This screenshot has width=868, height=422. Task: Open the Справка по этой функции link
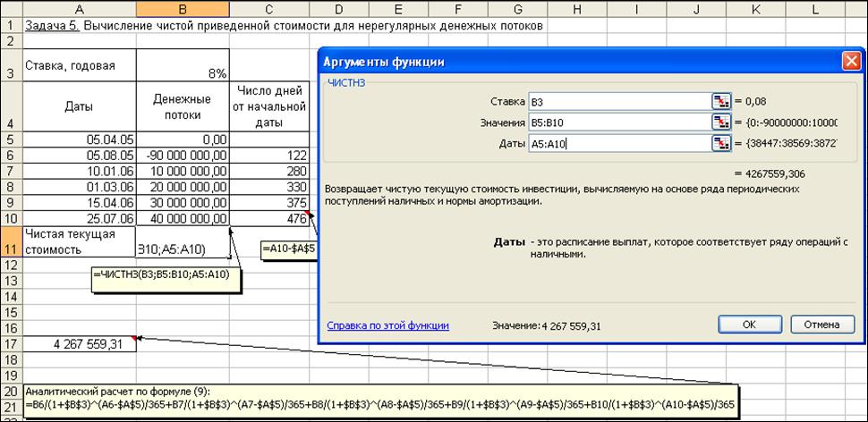coord(387,325)
